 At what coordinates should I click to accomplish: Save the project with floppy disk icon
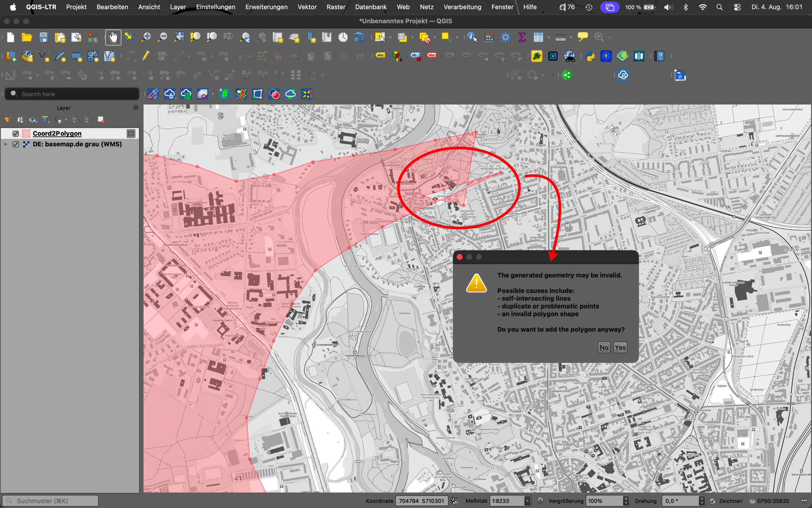(x=43, y=37)
